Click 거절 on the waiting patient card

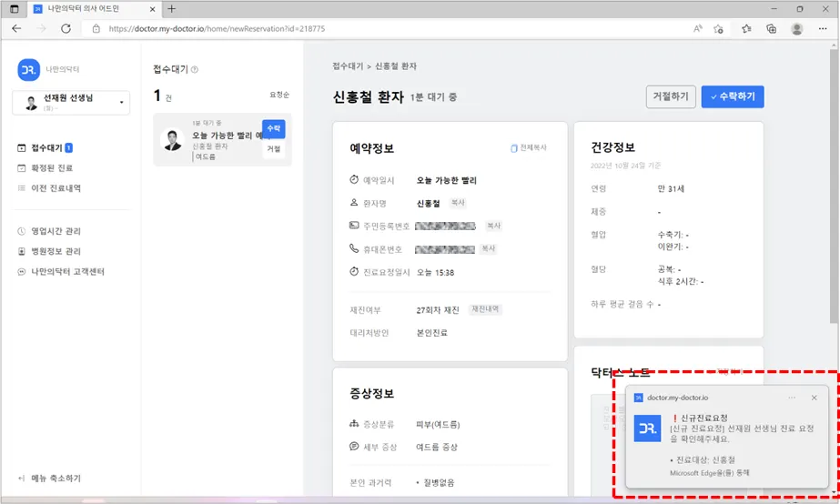(x=274, y=149)
